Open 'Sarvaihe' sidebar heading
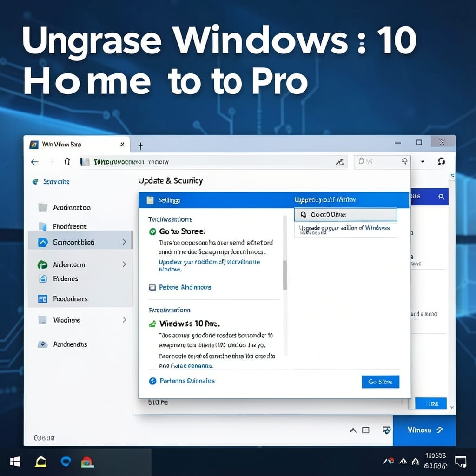476x476 pixels. pyautogui.click(x=56, y=182)
